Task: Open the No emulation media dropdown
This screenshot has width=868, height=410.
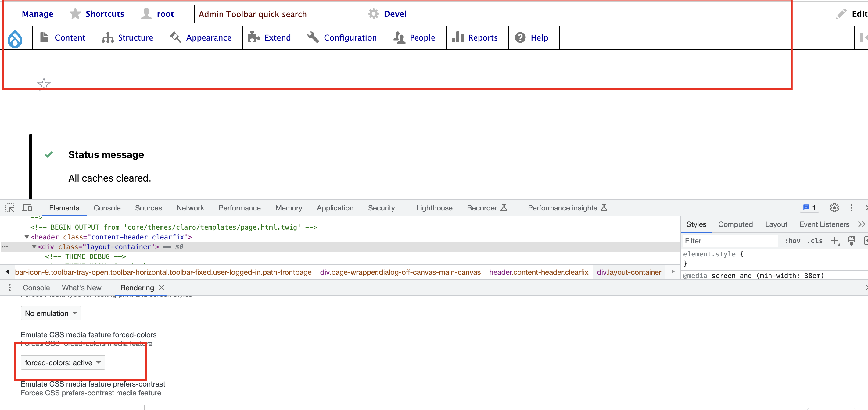Action: [51, 313]
